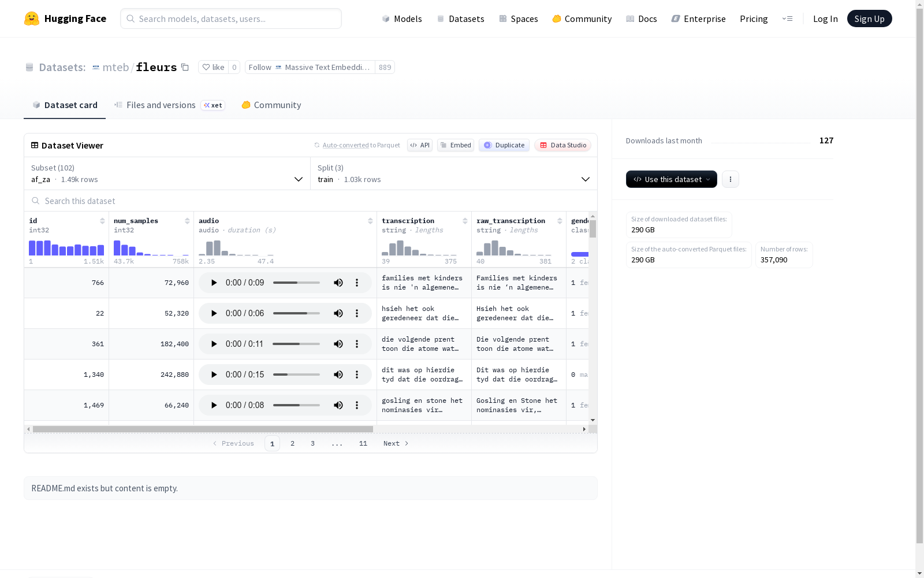Open the Auto-converted link
This screenshot has height=578, width=924.
click(x=346, y=145)
